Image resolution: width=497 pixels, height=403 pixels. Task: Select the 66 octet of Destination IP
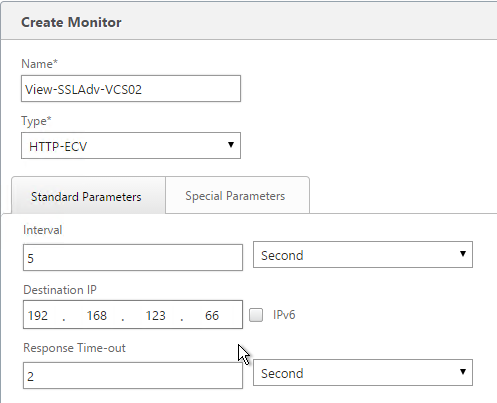pos(212,315)
